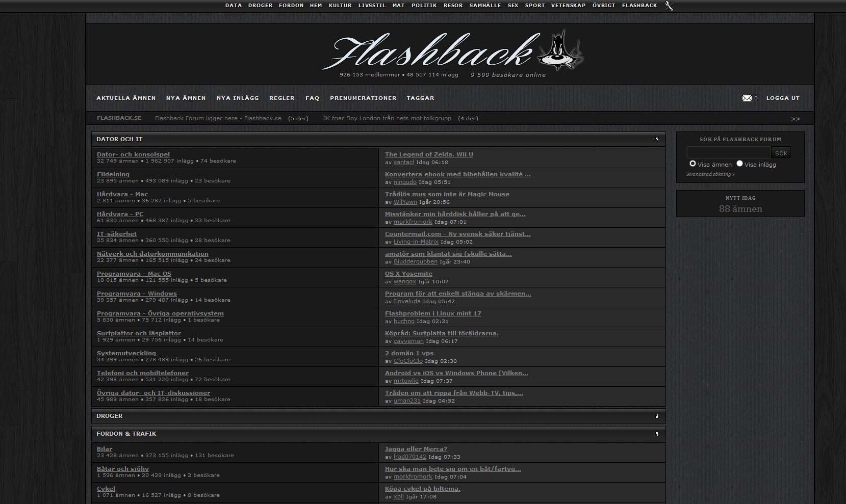The image size is (846, 504).
Task: Open the LIVSSTIL top menu
Action: coord(372,6)
